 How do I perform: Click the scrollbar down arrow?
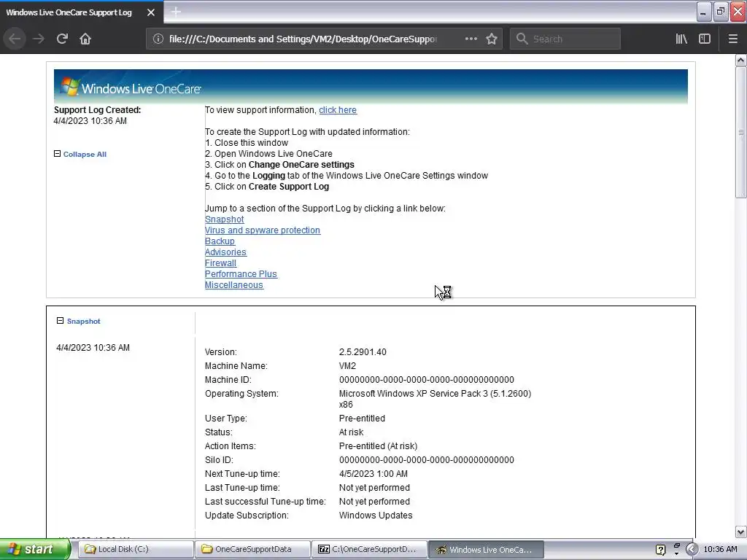[x=741, y=532]
